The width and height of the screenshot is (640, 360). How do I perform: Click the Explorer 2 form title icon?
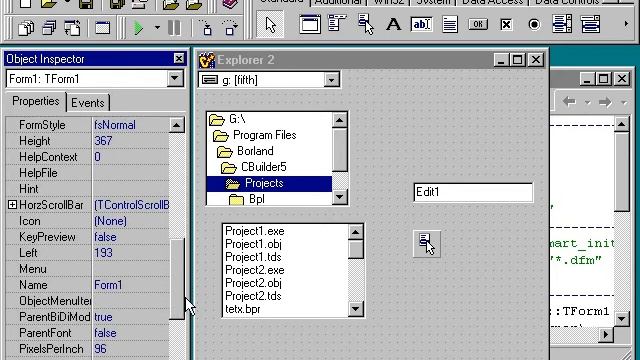[x=207, y=60]
